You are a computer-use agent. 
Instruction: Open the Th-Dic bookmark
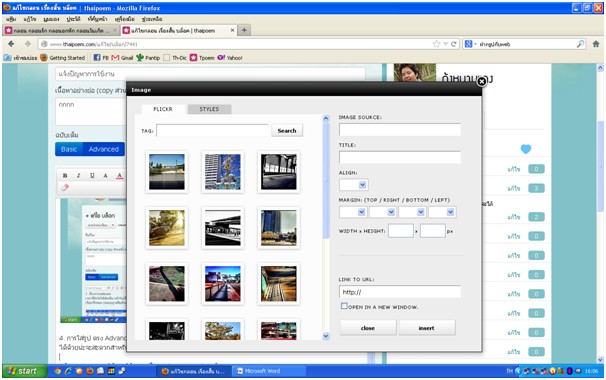pyautogui.click(x=175, y=58)
